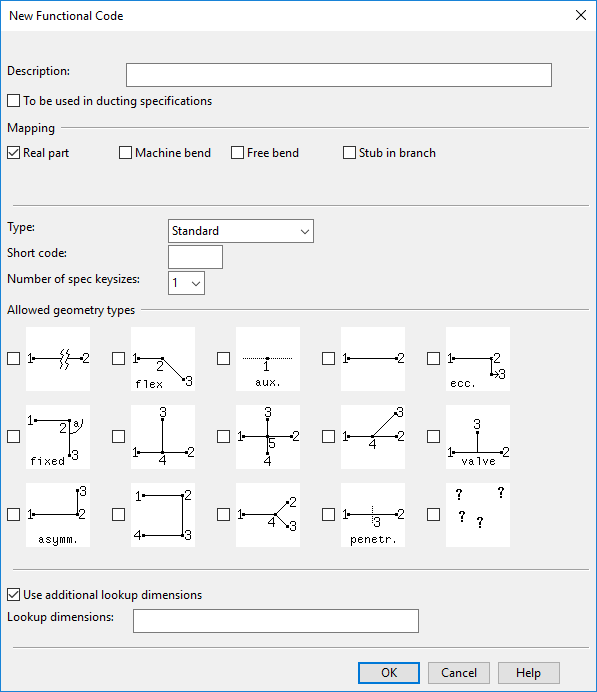This screenshot has height=692, width=597.
Task: Click the tee geometry icon with node 4
Action: click(163, 437)
